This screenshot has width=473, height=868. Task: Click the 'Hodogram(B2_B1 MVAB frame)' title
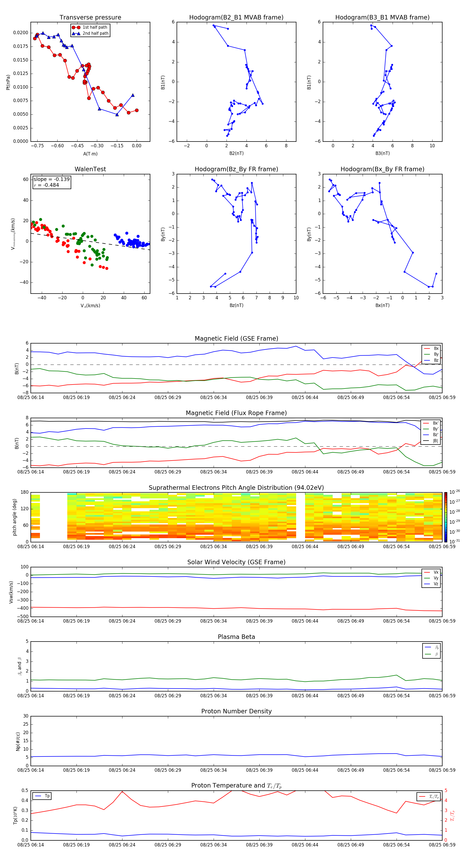click(236, 18)
